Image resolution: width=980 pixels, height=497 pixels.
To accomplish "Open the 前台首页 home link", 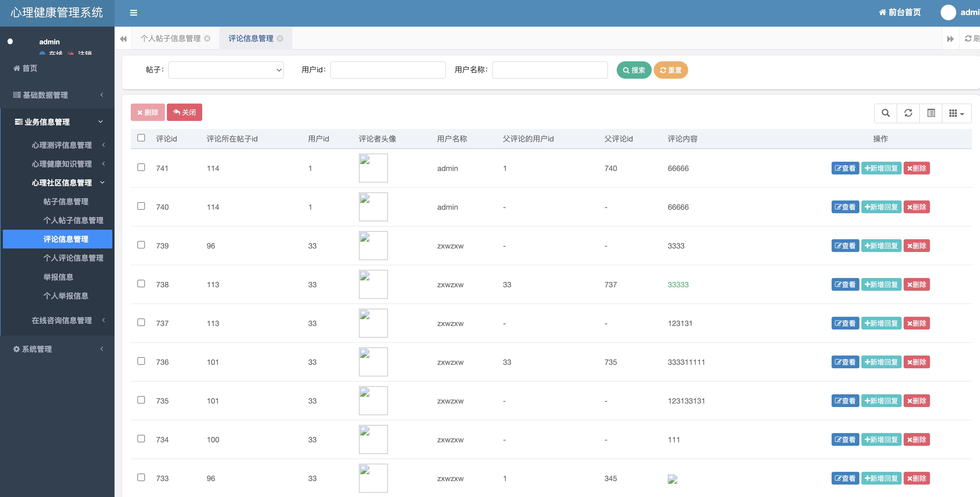I will pyautogui.click(x=900, y=12).
